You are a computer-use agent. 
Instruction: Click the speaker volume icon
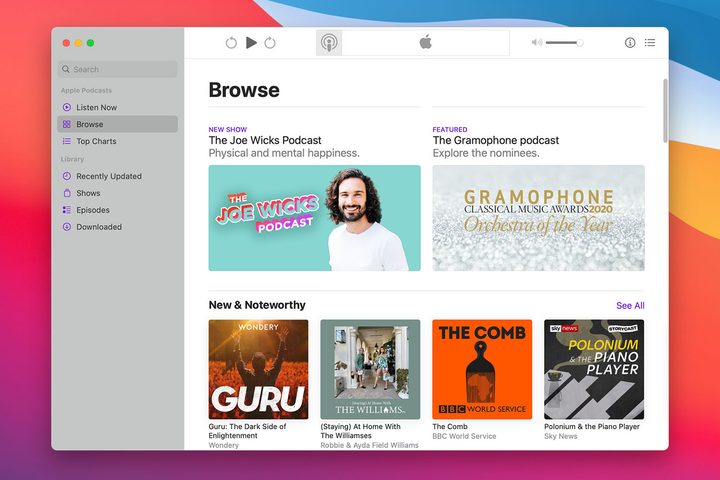[x=536, y=43]
